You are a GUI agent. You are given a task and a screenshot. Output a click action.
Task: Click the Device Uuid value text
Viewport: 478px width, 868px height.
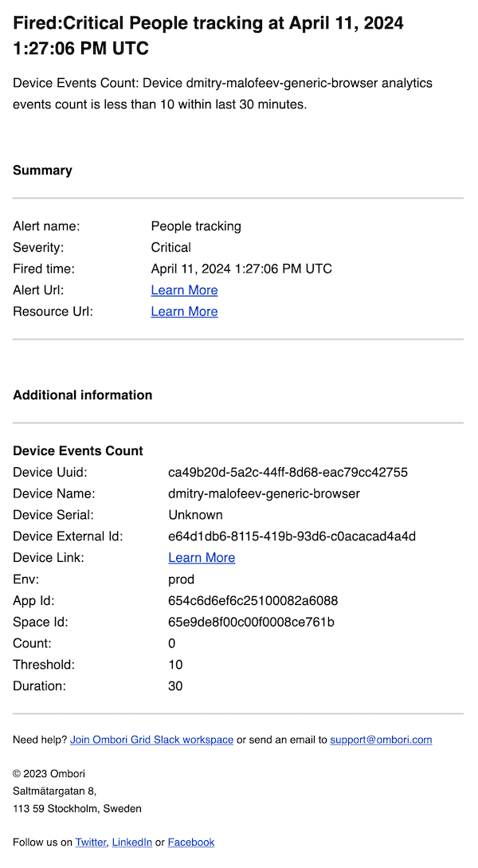point(288,473)
